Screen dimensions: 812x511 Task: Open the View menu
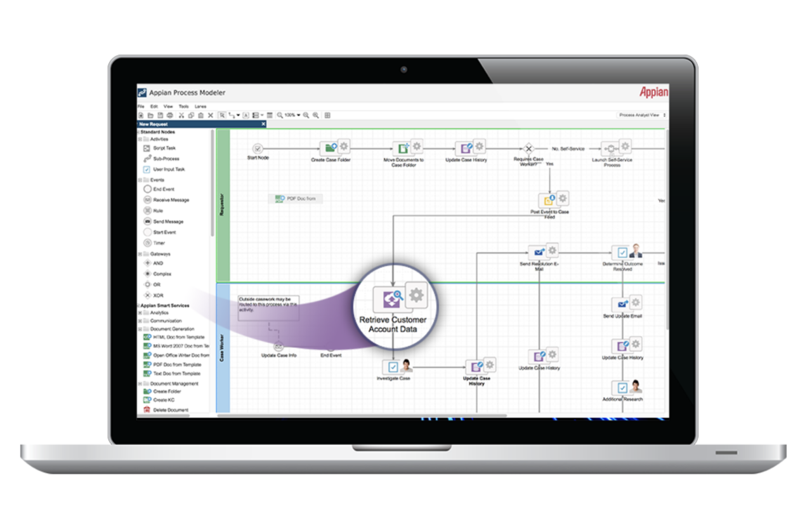pyautogui.click(x=168, y=106)
